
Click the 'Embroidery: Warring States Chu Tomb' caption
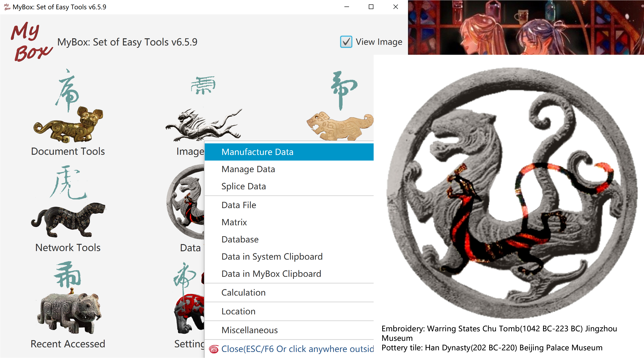pos(499,333)
